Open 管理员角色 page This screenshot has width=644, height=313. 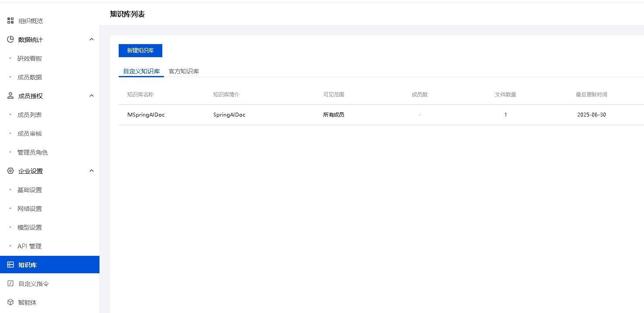(x=33, y=152)
